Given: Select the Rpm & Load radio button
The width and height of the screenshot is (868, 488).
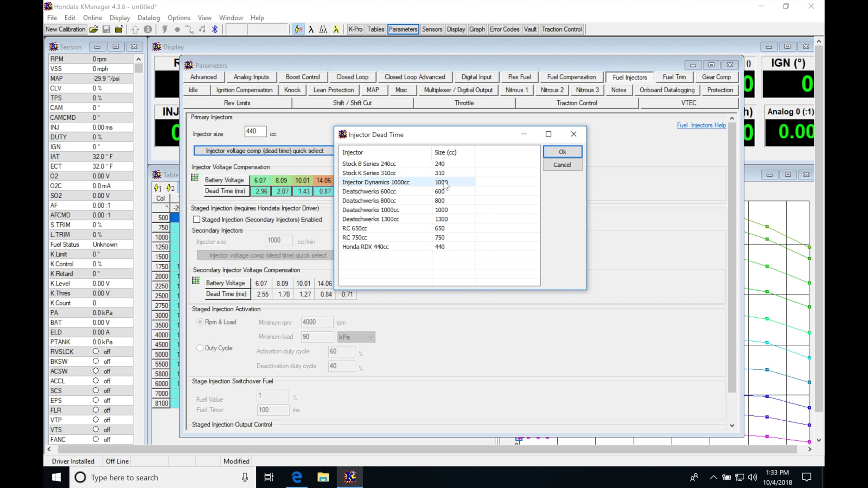Looking at the screenshot, I should click(199, 322).
